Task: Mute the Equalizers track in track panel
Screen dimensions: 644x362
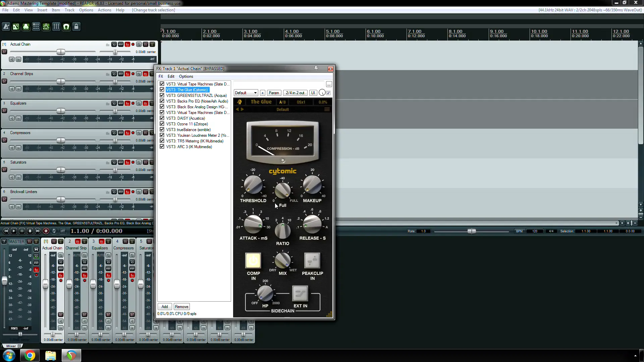Action: click(146, 103)
